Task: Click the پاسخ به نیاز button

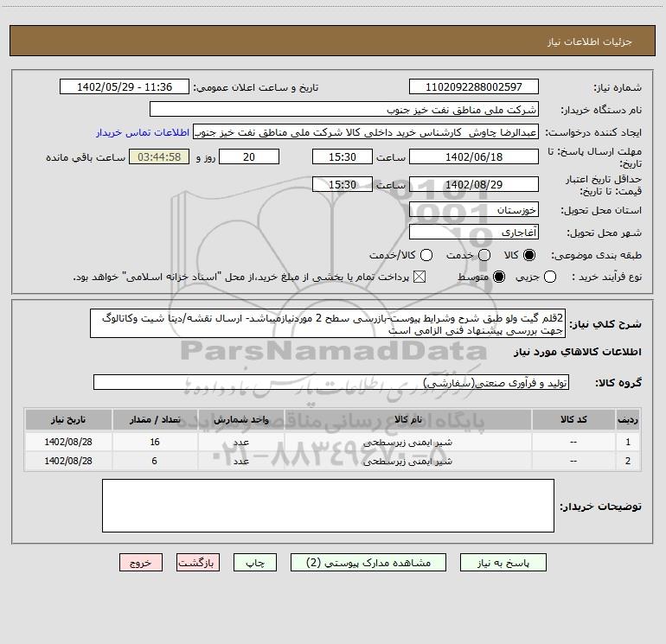Action: pos(502,562)
